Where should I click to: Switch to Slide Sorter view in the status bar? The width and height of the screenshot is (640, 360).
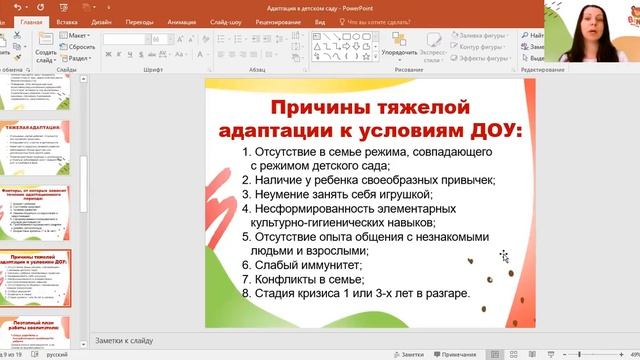(x=513, y=354)
